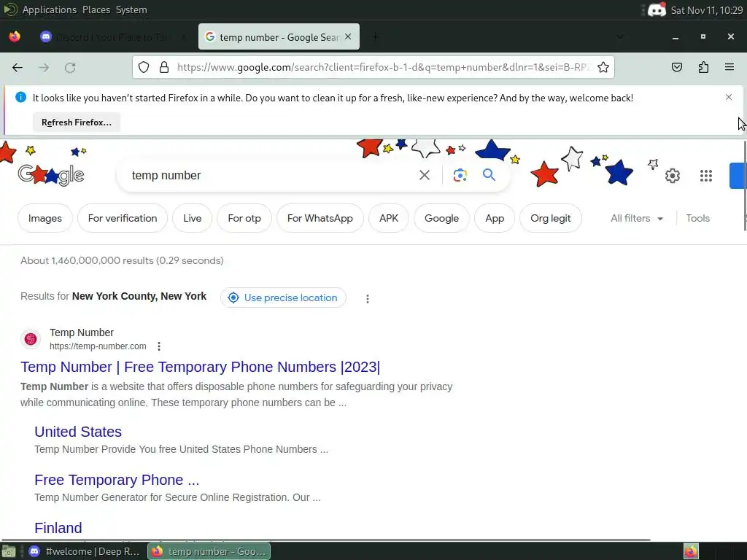Open more options next to precise location

[368, 298]
